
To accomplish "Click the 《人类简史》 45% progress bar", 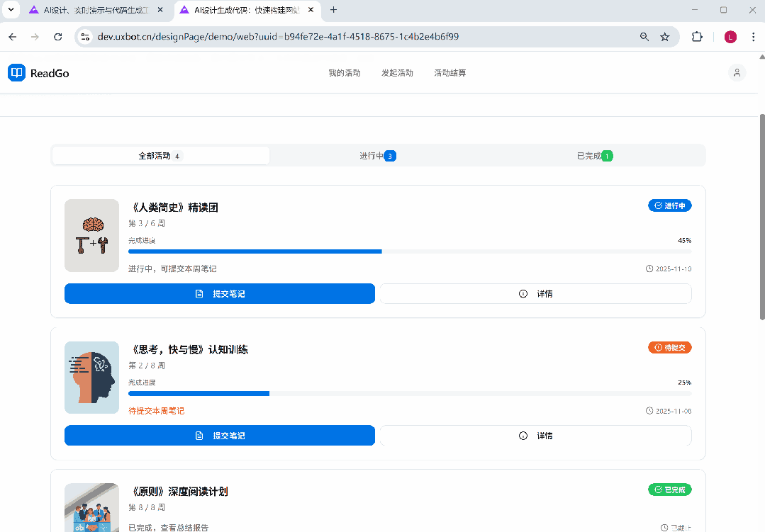I will (410, 251).
